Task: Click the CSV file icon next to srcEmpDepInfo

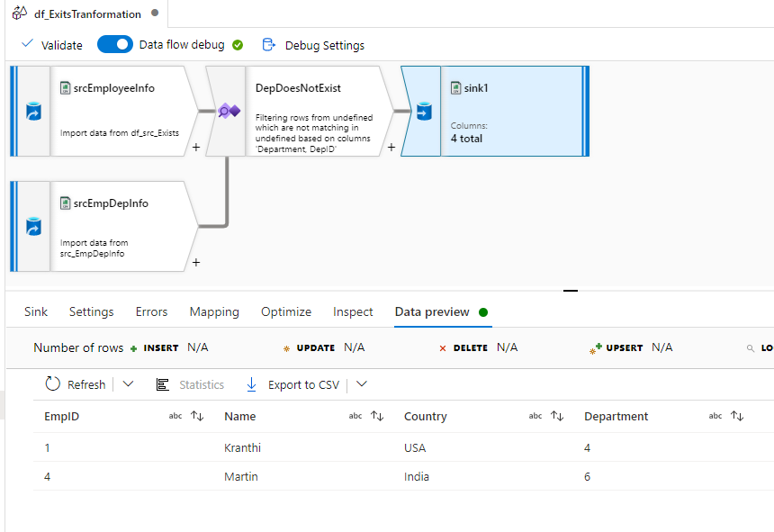Action: [65, 203]
